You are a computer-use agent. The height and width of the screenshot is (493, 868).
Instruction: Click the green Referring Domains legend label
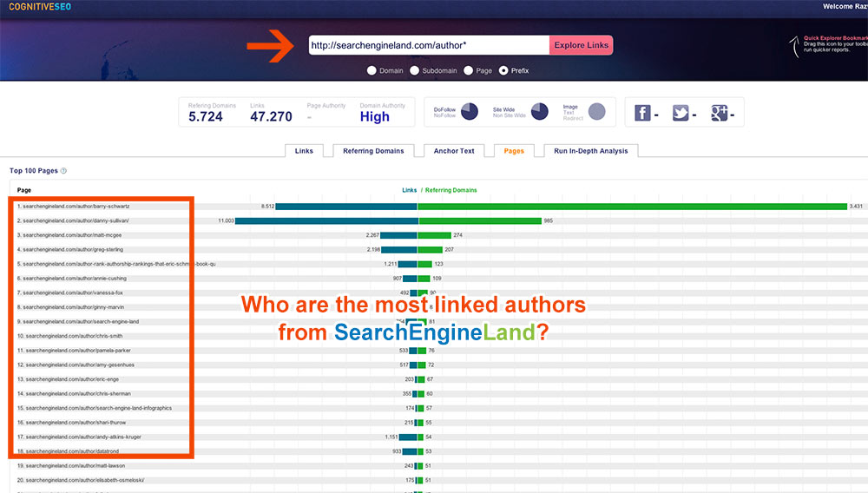[450, 190]
